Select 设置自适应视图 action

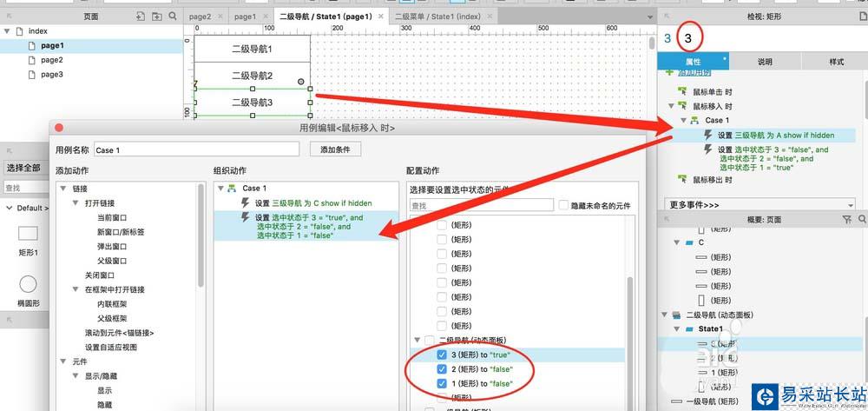tap(111, 347)
